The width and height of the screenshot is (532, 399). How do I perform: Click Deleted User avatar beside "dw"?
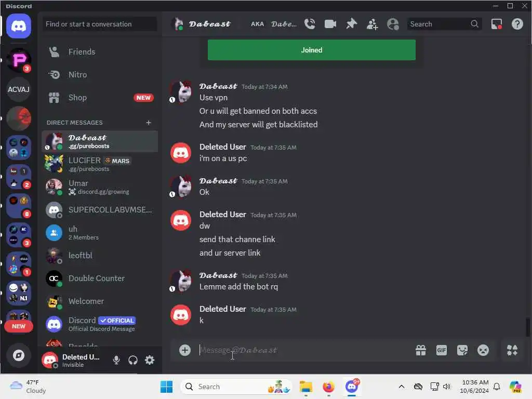click(x=181, y=220)
